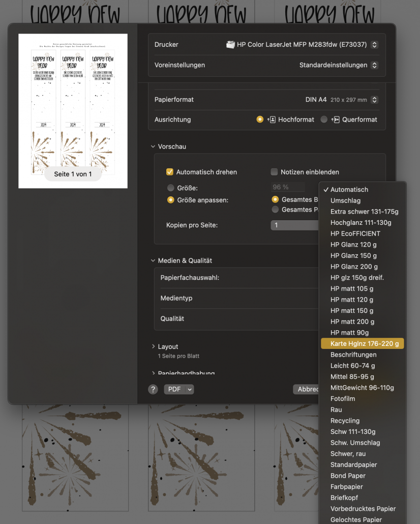
Task: Click the print preview page thumbnail
Action: [x=73, y=111]
